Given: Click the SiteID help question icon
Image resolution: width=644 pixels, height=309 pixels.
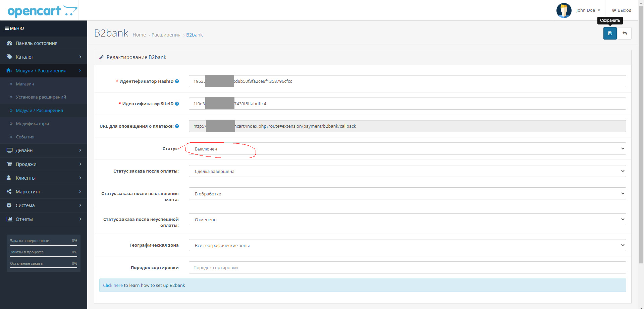Looking at the screenshot, I should tap(177, 104).
